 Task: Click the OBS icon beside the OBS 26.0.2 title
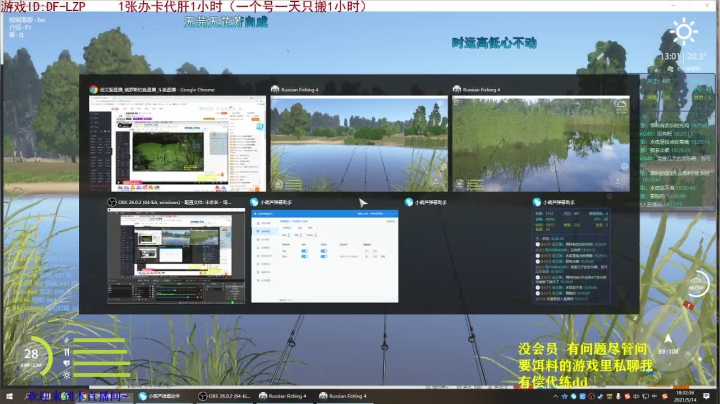coord(112,202)
